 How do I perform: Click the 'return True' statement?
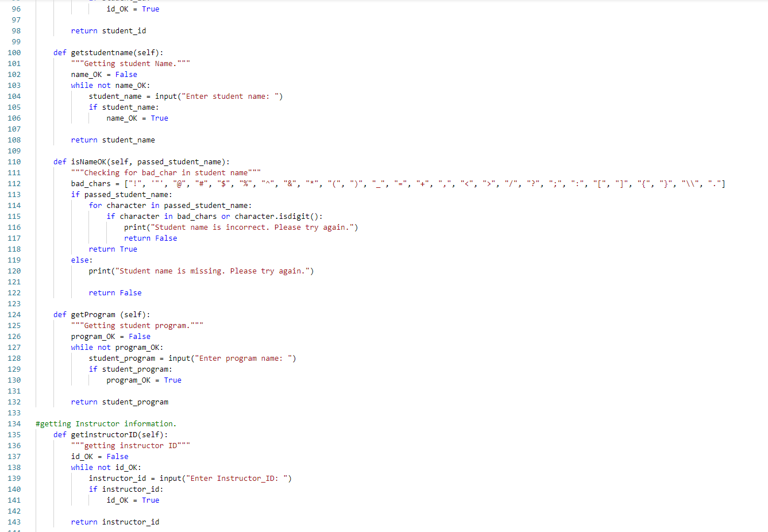[113, 249]
